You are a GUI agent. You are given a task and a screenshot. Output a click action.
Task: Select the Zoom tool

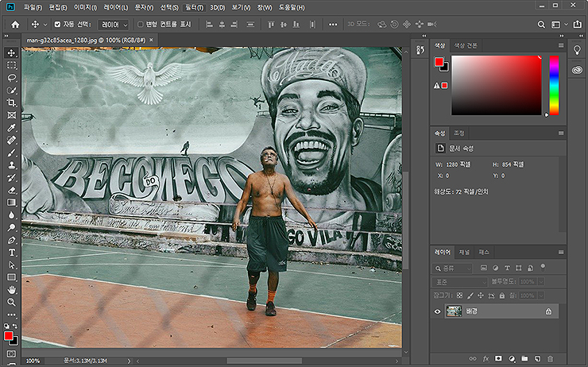click(12, 302)
